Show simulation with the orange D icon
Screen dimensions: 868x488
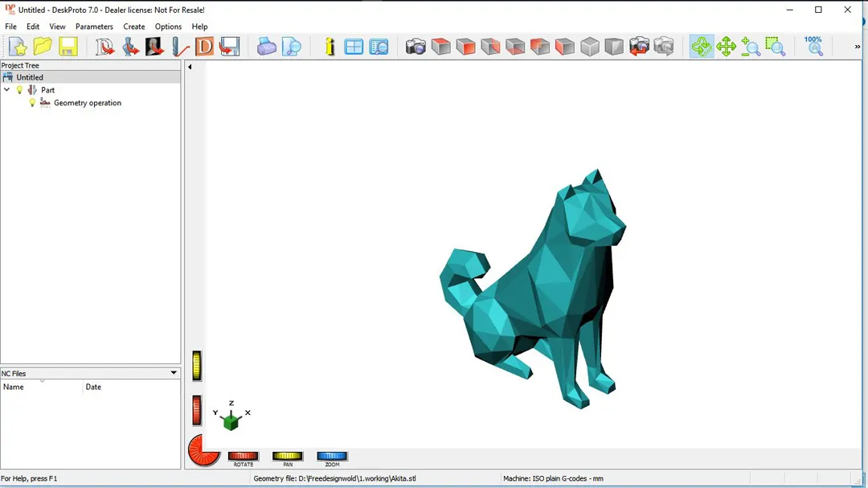tap(204, 47)
